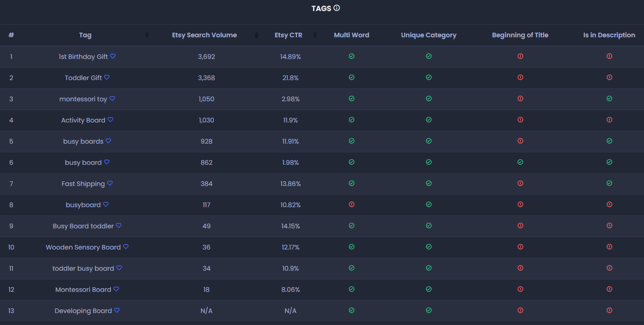The image size is (644, 325).
Task: Select row 11 toddler busy board
Action: (x=322, y=268)
